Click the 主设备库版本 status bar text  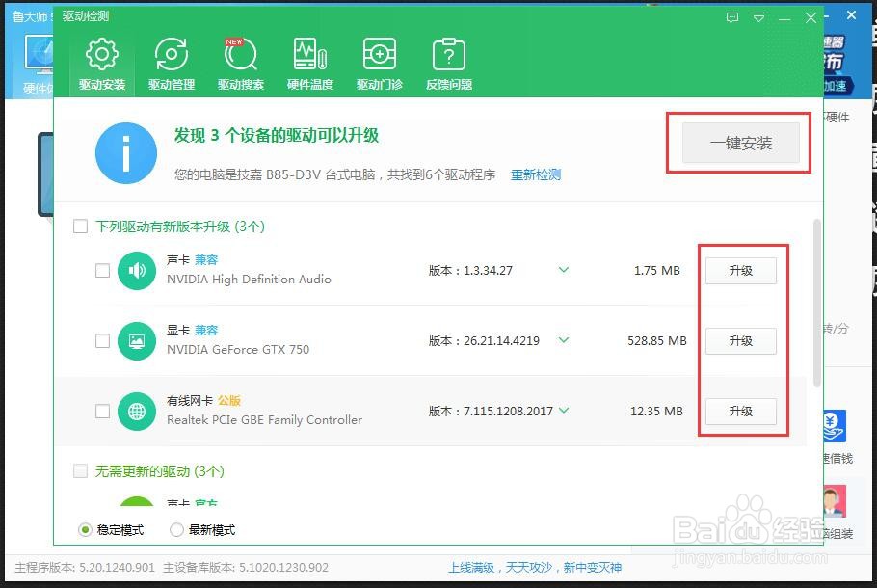pos(246,568)
